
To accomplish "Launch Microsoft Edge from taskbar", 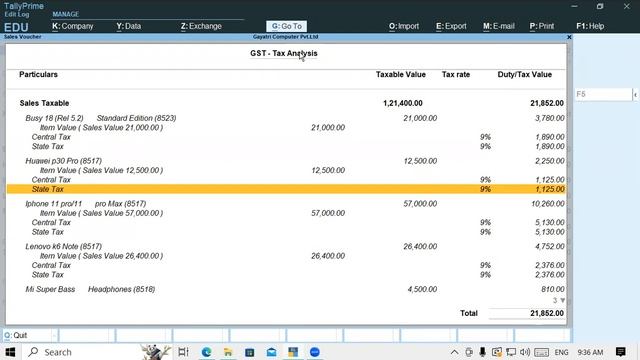I will point(206,352).
